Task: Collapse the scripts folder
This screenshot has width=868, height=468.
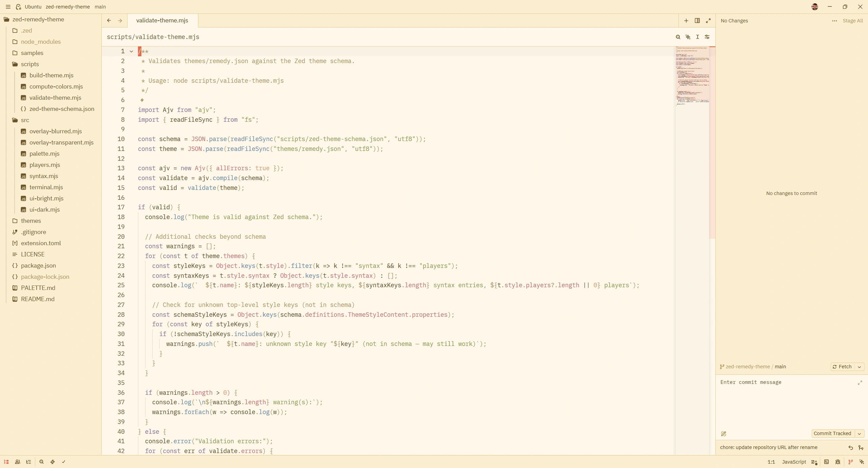Action: tap(30, 64)
